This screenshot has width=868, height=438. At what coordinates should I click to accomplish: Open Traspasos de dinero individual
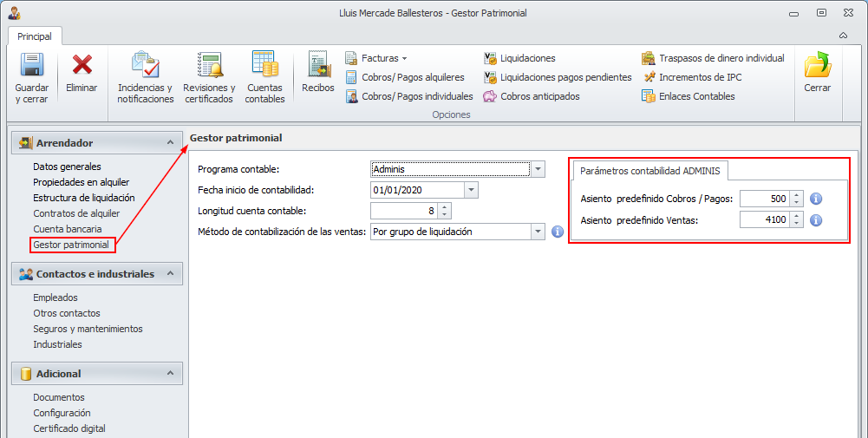[x=713, y=58]
